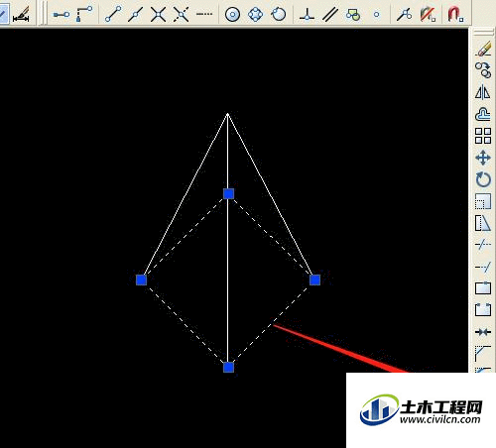
Task: Pick the Intersection object snap
Action: pyautogui.click(x=158, y=15)
